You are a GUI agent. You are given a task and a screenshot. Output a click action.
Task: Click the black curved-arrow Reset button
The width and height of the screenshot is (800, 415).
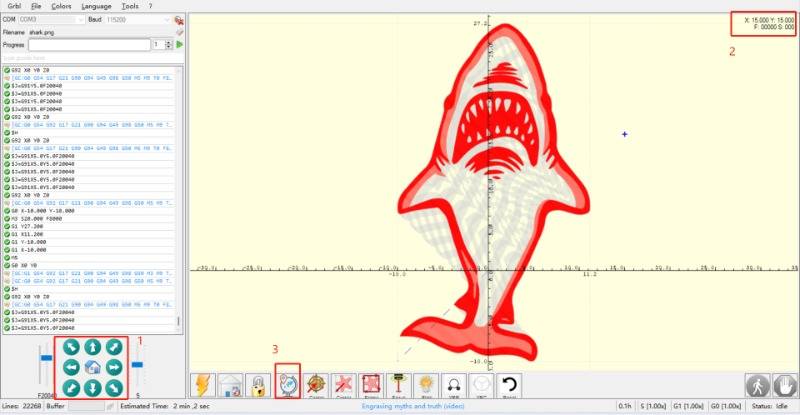point(509,385)
